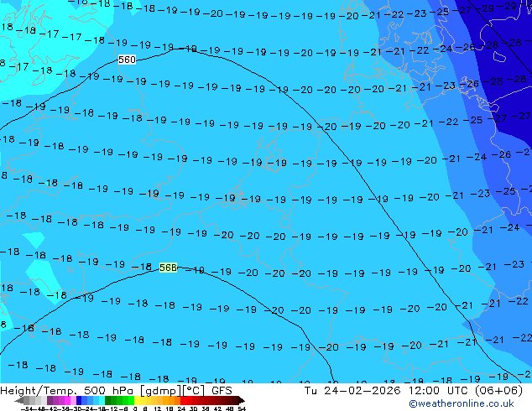This screenshot has width=532, height=411.
Task: Click the legend scale label 54 at right end
Action: pos(242,408)
